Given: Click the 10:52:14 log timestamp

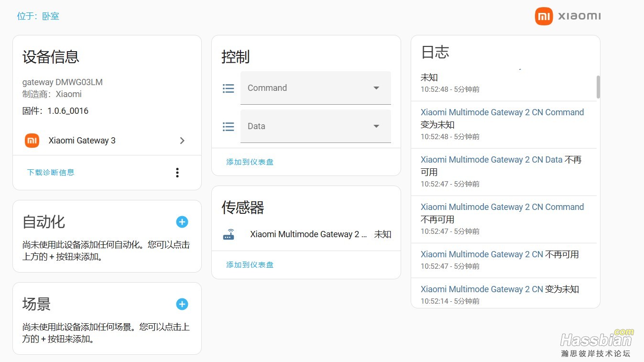Looking at the screenshot, I should pyautogui.click(x=435, y=301).
